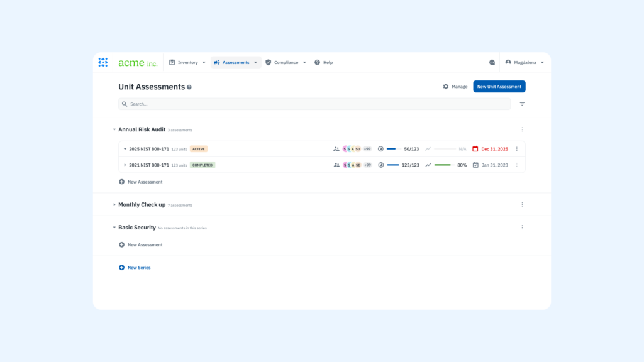Viewport: 644px width, 362px height.
Task: Collapse the 2025 NIST 800-171 assessment row
Action: pos(125,149)
